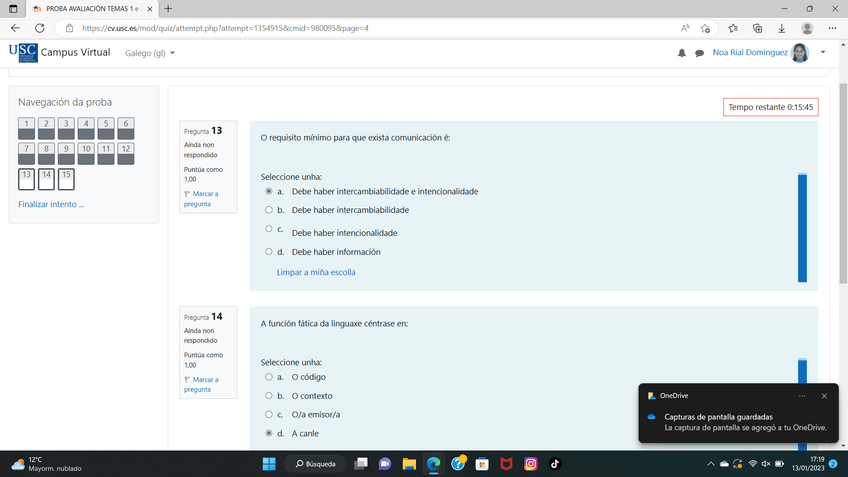Select 'O/a emisor/a' for question 14

point(269,414)
